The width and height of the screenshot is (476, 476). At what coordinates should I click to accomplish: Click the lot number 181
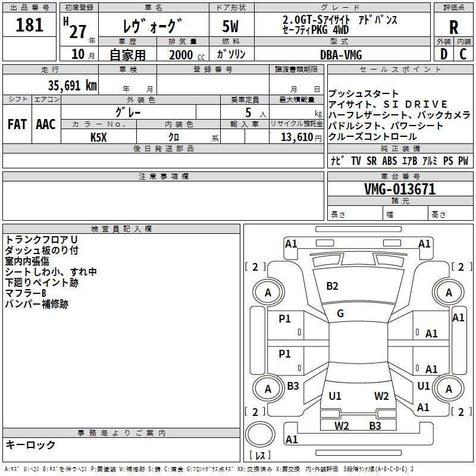30,26
